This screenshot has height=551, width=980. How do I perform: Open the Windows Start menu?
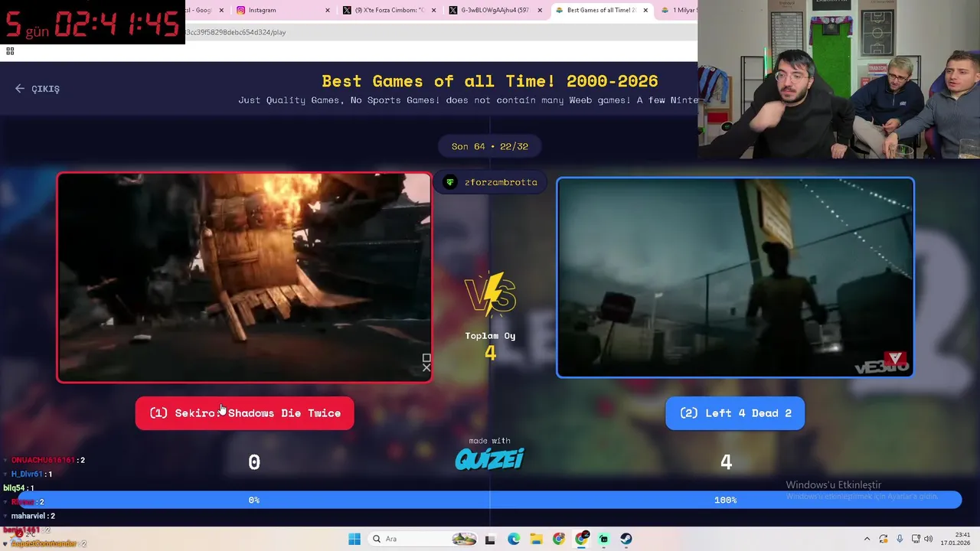coord(354,539)
